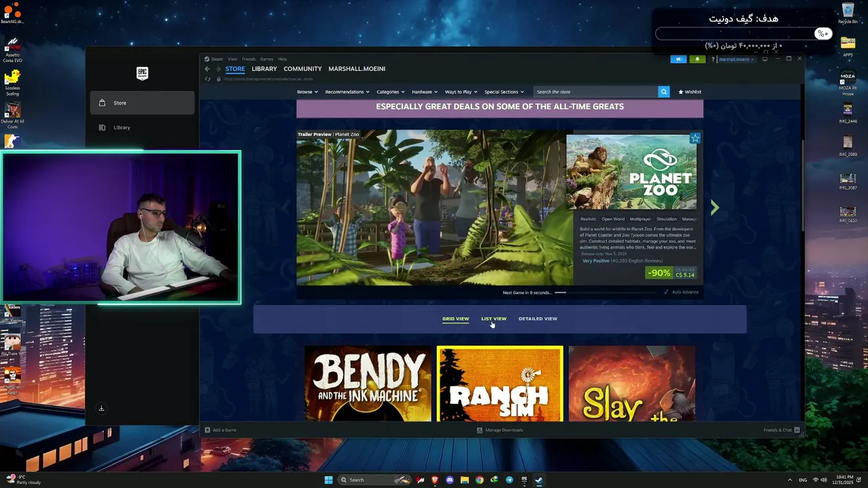Expand the Categories dropdown
The height and width of the screenshot is (488, 868).
coord(391,91)
